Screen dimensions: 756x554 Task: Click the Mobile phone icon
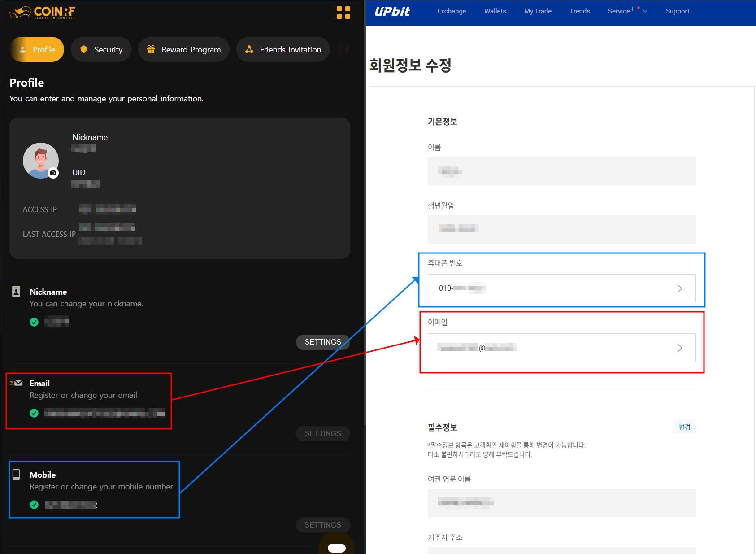(x=16, y=474)
